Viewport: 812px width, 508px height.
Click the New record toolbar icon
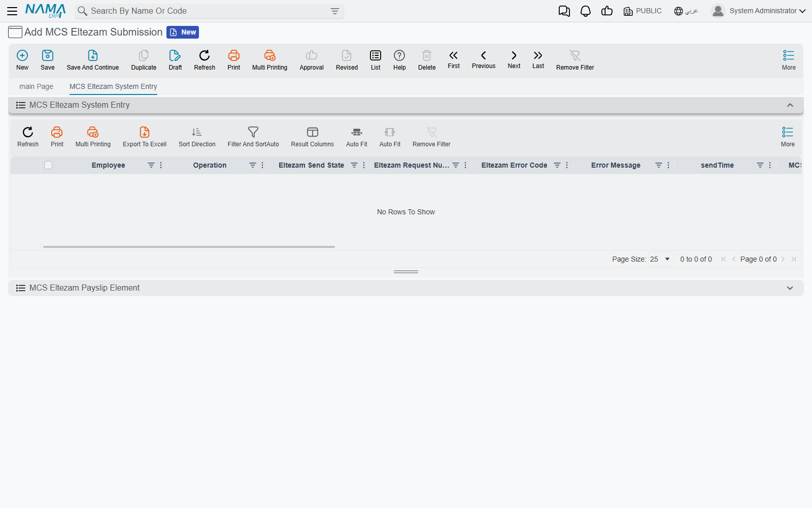click(22, 55)
